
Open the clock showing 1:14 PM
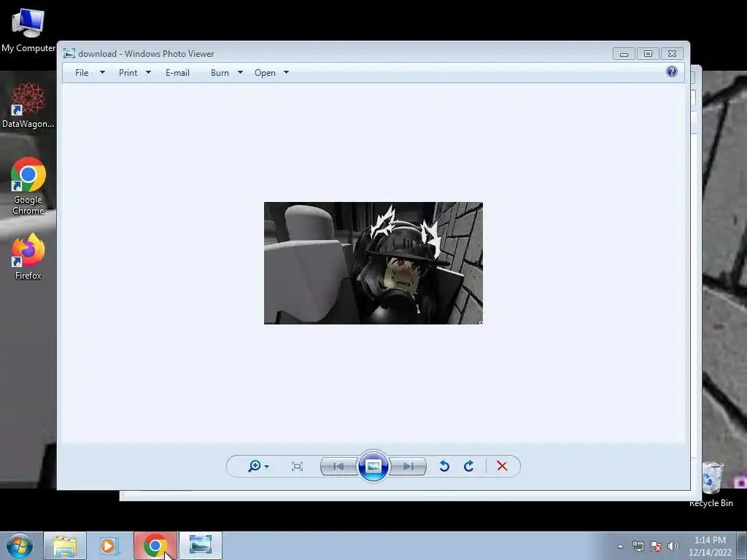(x=710, y=546)
